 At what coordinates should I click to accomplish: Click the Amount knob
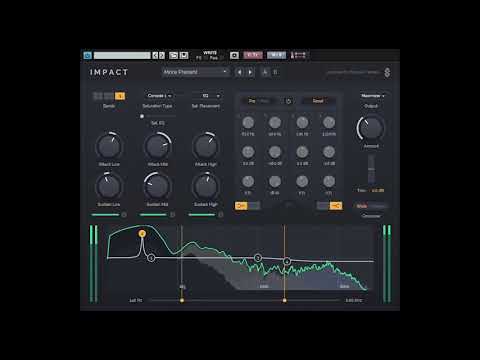(x=371, y=128)
